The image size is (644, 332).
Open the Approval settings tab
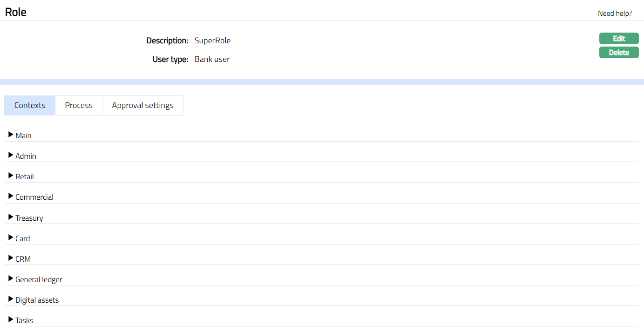point(142,105)
